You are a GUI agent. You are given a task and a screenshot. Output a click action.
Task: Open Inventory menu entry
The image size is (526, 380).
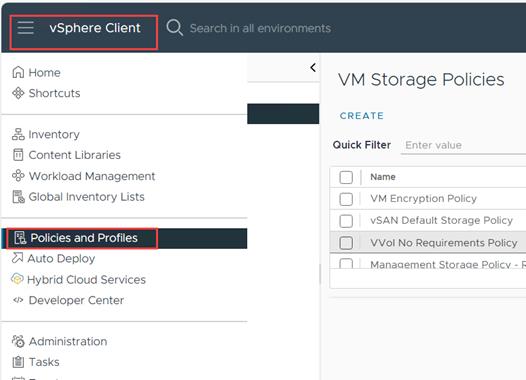point(54,134)
